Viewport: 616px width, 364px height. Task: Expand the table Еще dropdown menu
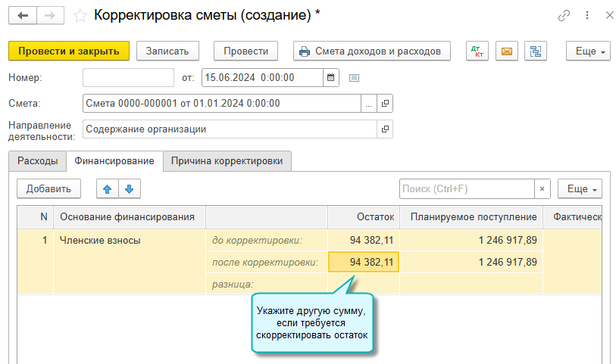point(580,189)
